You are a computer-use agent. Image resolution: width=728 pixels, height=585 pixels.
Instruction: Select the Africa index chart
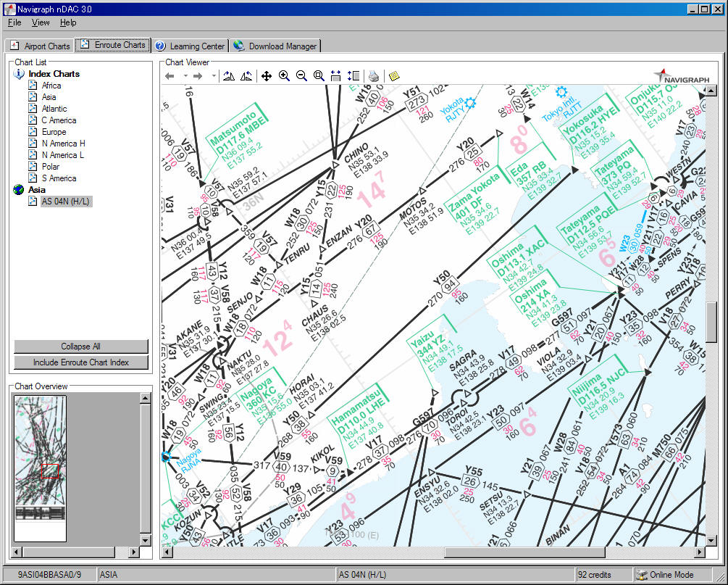pos(51,86)
